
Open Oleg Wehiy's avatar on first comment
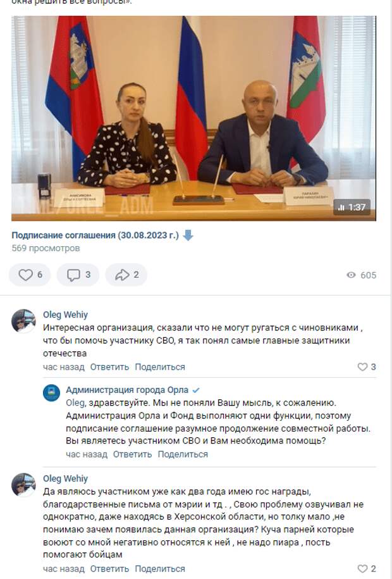(23, 321)
